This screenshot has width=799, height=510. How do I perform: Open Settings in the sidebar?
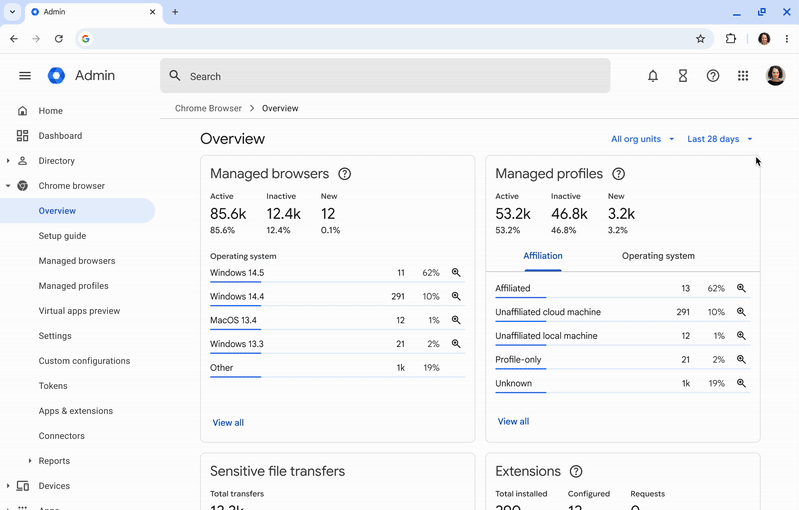pos(55,336)
